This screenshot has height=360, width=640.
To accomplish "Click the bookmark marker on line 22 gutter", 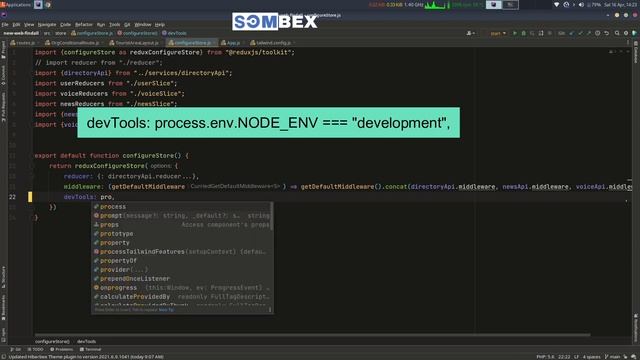I will tap(30, 197).
